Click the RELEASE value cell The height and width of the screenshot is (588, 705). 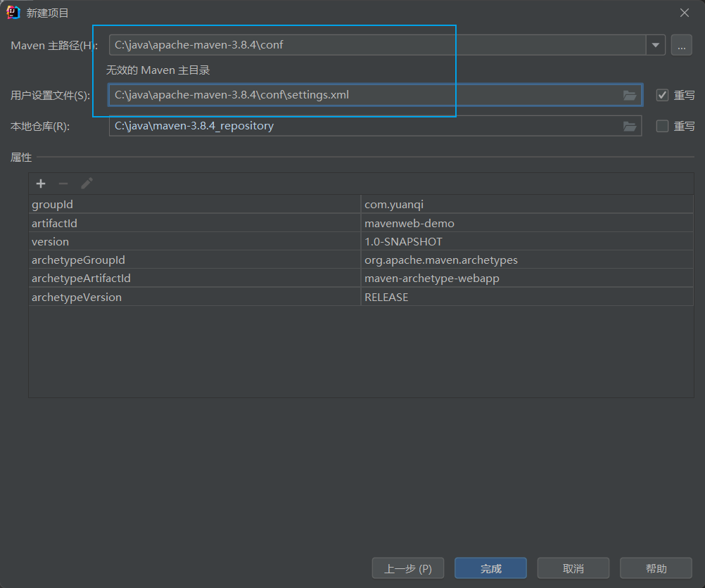[x=527, y=297]
